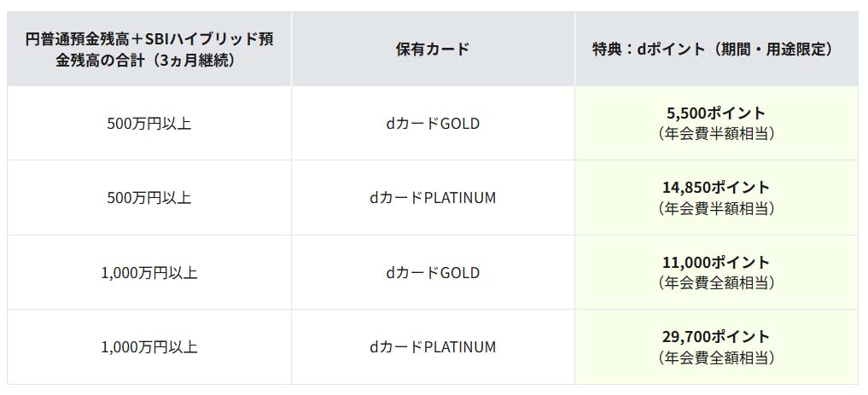The image size is (868, 395).
Task: Select last row 1,000万円以上 balance cell
Action: [x=149, y=347]
